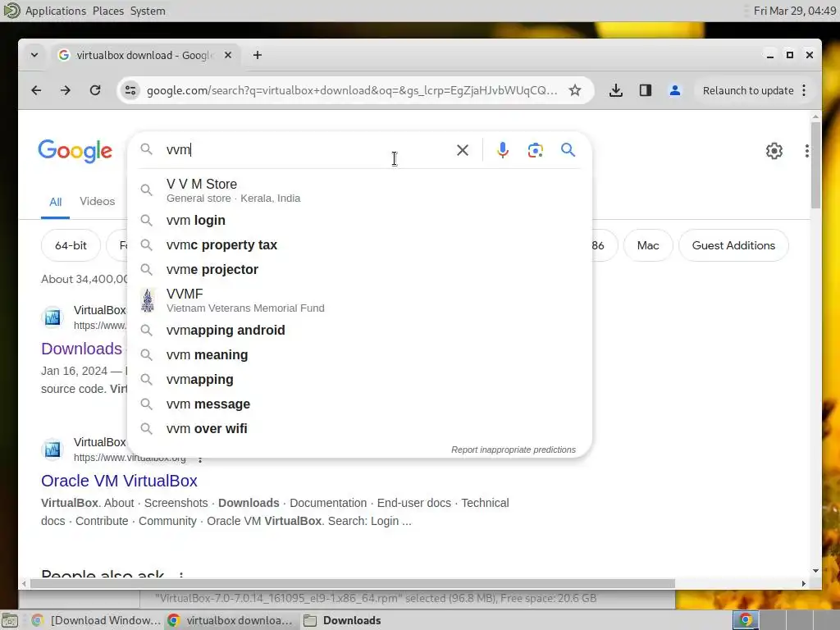The image size is (840, 630).
Task: Show desktop icon in bottom panel
Action: tap(10, 620)
